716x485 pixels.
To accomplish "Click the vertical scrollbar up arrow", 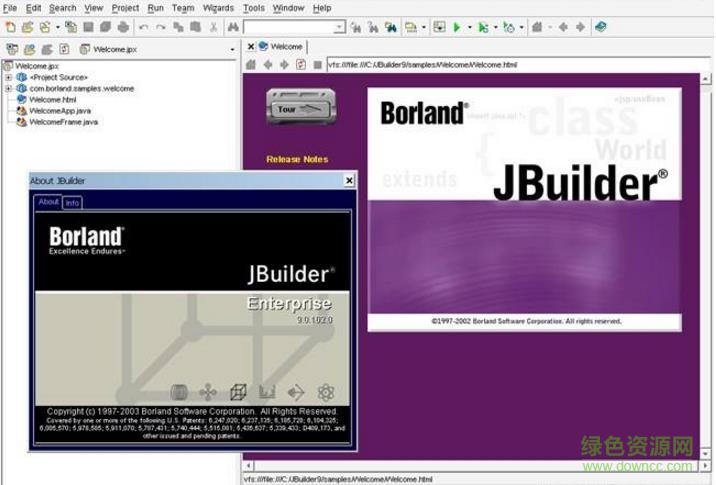I will coord(705,79).
